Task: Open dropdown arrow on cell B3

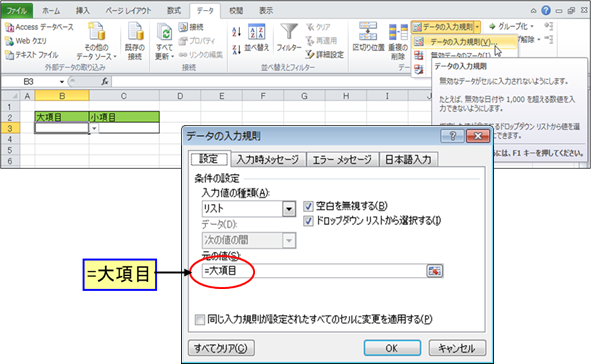Action: [94, 128]
